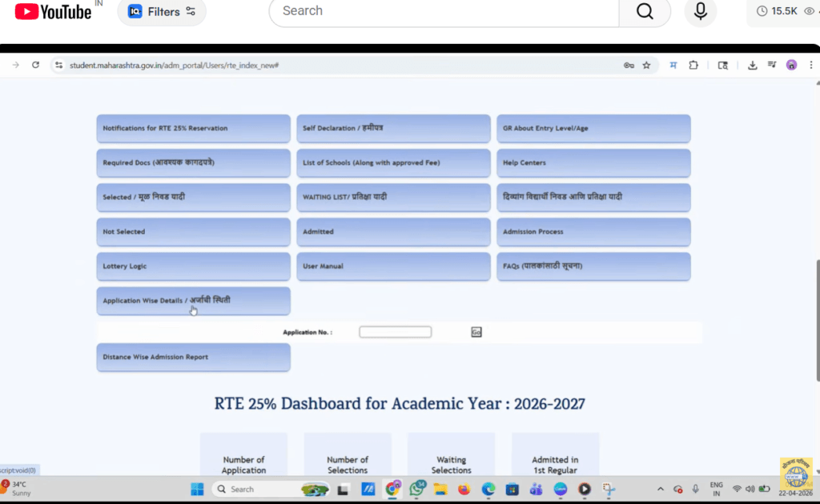Click the YouTube search magnifier button
This screenshot has height=504, width=820.
(645, 11)
